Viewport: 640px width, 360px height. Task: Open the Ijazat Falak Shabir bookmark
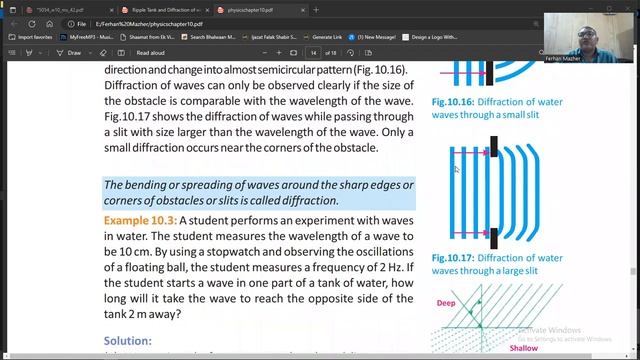pos(269,37)
